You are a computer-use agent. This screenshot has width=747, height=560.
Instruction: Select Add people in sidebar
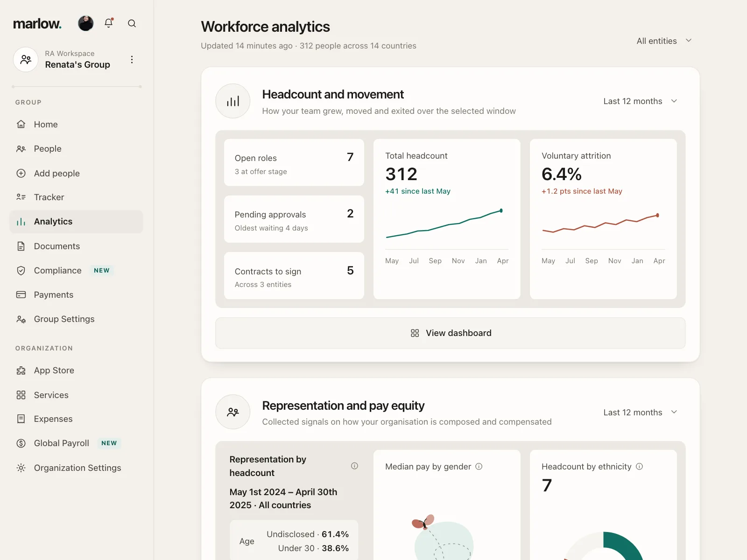[76, 173]
